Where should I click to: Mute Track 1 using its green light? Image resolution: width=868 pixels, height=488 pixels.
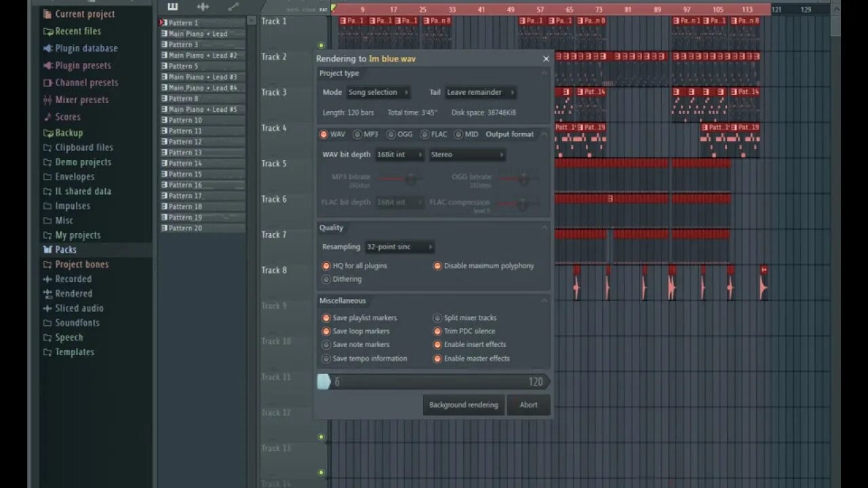click(x=321, y=45)
